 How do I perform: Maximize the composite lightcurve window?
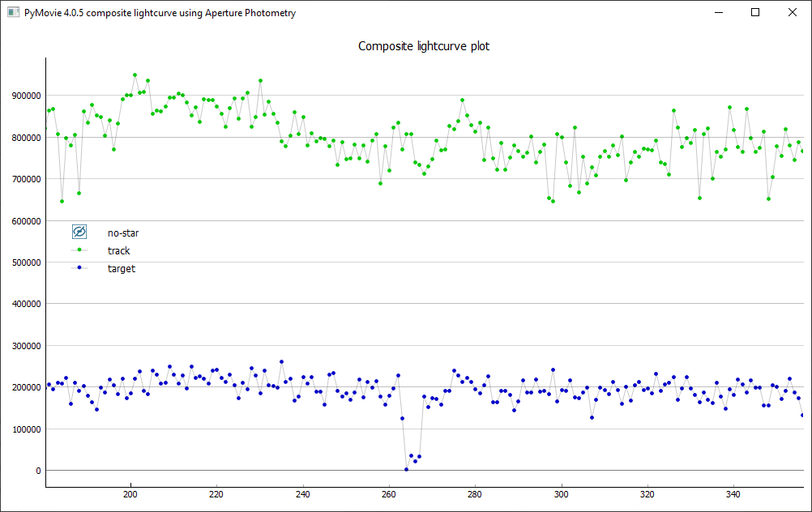coord(755,13)
